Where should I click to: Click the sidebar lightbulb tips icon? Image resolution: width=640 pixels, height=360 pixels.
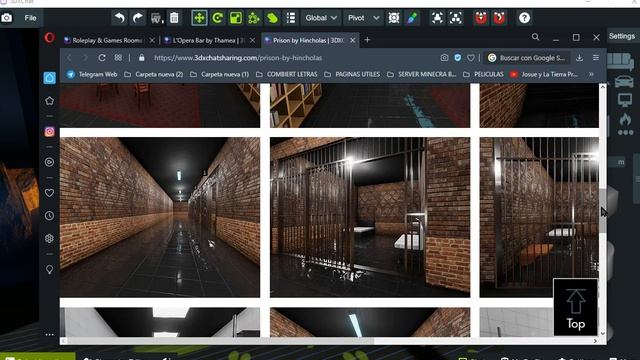coord(49,269)
